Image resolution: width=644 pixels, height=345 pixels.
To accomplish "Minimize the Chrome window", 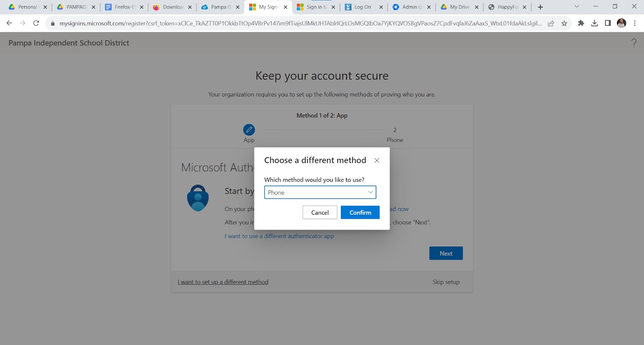I will (596, 6).
